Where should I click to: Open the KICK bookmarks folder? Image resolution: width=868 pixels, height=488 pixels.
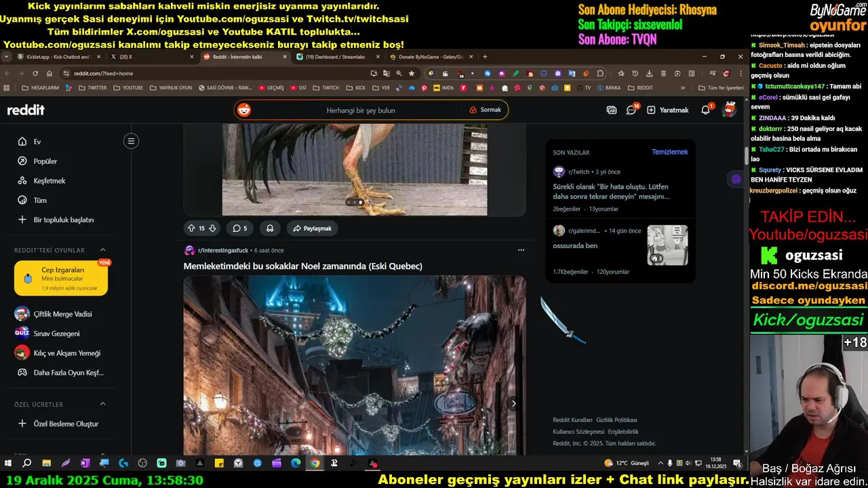coord(355,87)
